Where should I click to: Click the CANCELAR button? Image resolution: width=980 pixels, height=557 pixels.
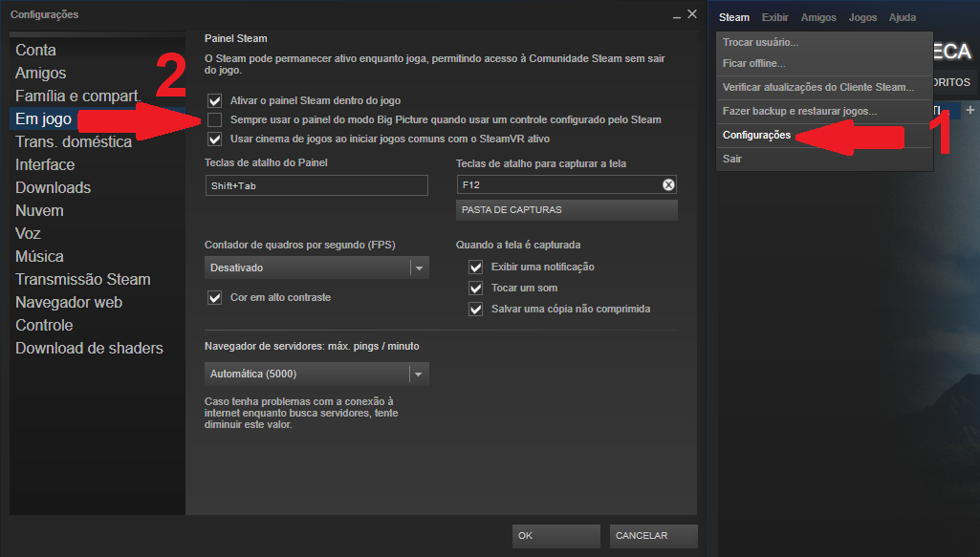(x=654, y=536)
